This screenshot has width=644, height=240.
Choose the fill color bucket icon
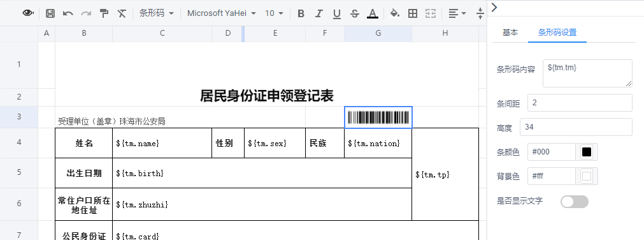(395, 13)
